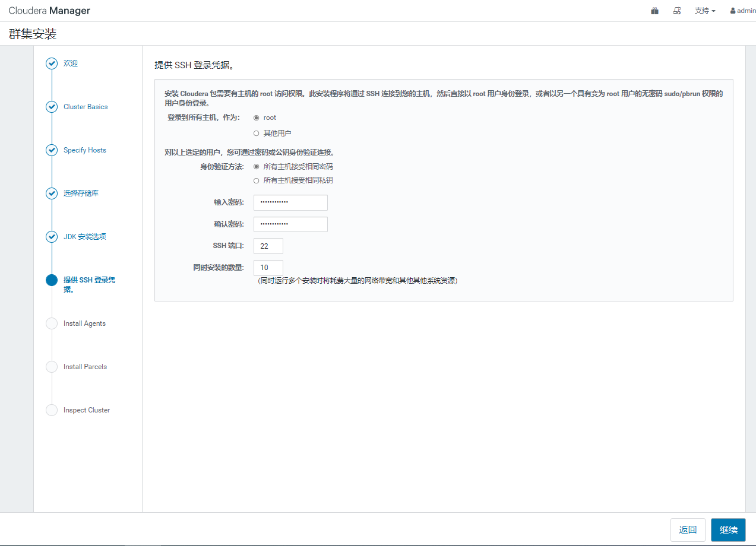
Task: Click the 返回 button
Action: pyautogui.click(x=688, y=529)
